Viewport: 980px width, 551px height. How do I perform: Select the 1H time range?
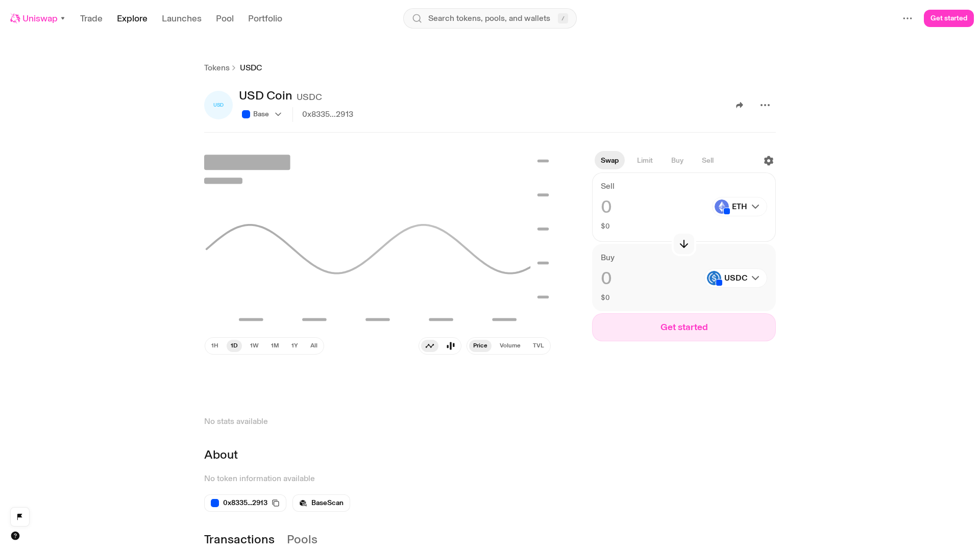click(x=215, y=346)
